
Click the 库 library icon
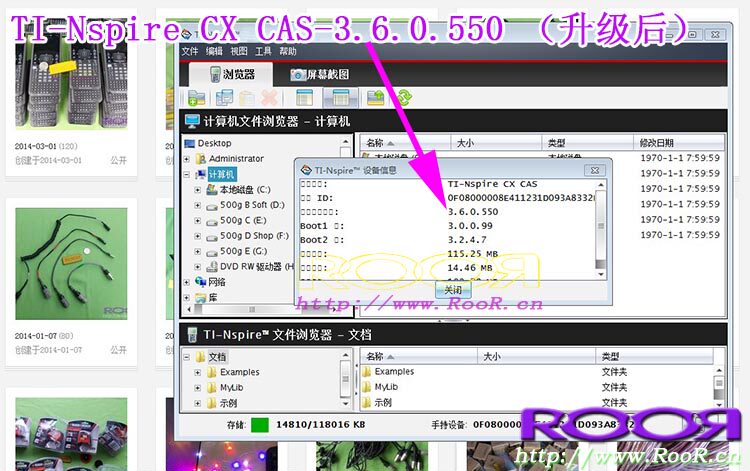(x=201, y=297)
